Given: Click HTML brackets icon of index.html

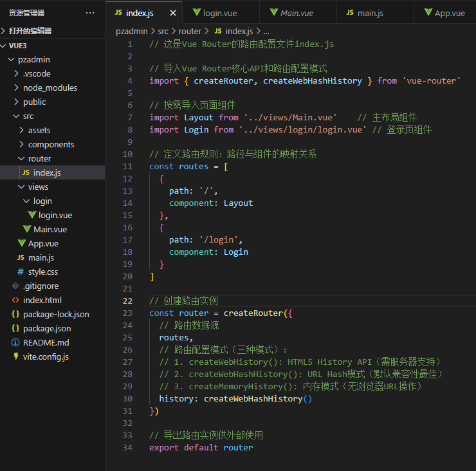Looking at the screenshot, I should [x=15, y=300].
